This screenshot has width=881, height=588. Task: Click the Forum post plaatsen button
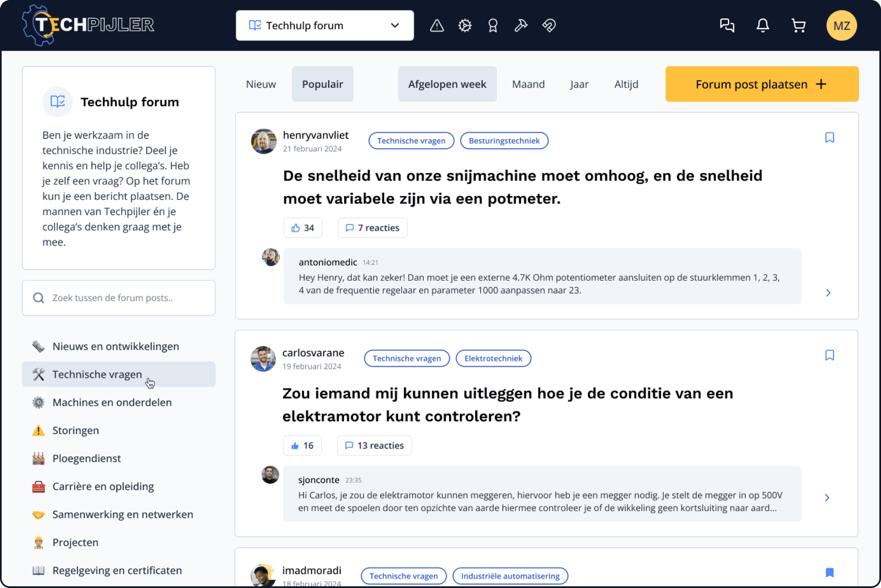761,84
